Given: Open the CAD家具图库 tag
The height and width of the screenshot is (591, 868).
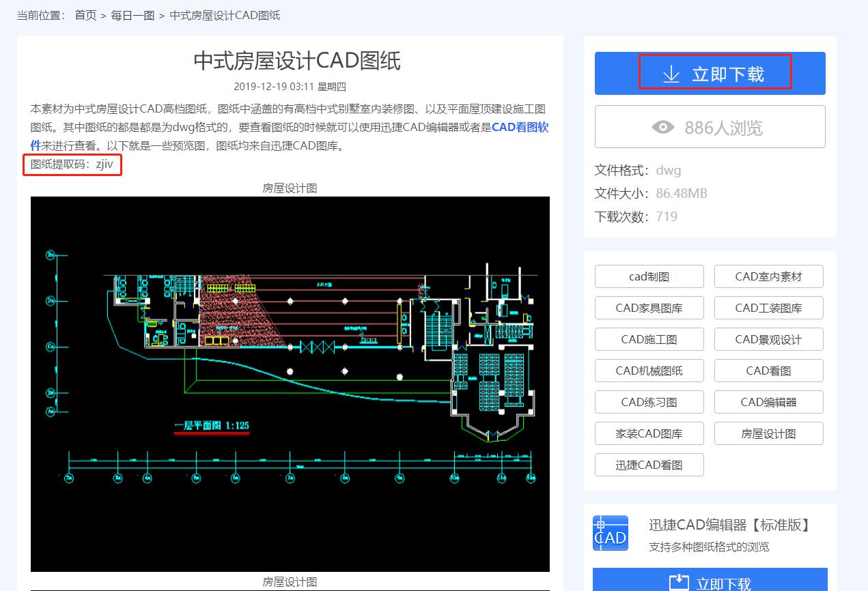Looking at the screenshot, I should tap(649, 308).
